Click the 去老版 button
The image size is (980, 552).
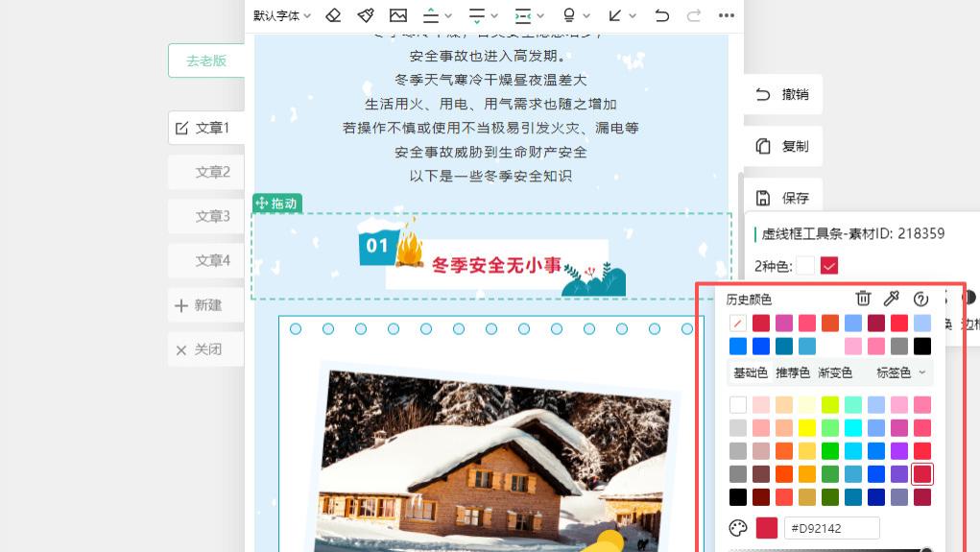tap(206, 60)
